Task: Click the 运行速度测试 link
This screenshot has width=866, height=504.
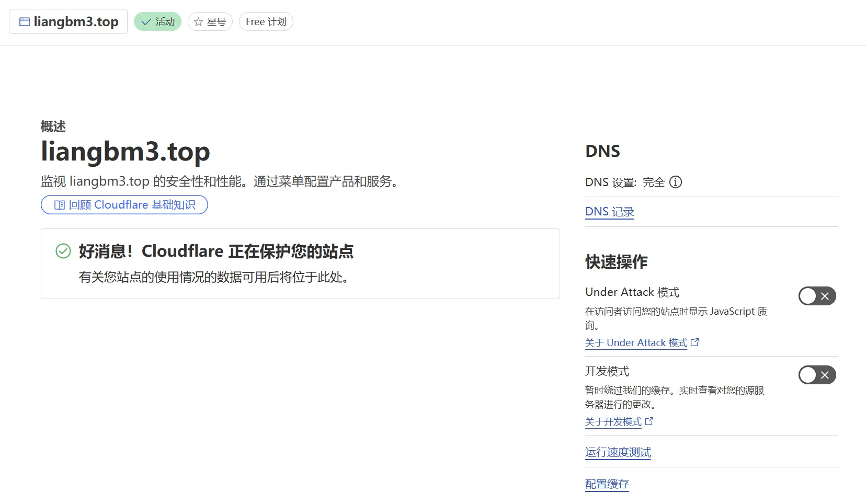Action: click(618, 452)
